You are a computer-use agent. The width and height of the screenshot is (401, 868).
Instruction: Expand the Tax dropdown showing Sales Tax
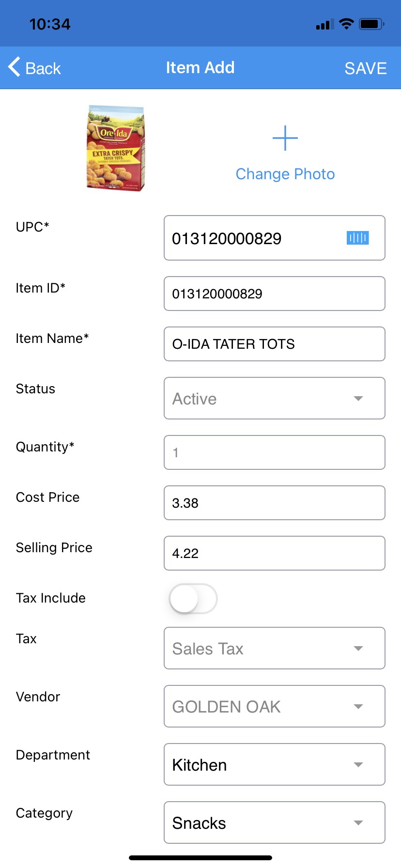274,648
